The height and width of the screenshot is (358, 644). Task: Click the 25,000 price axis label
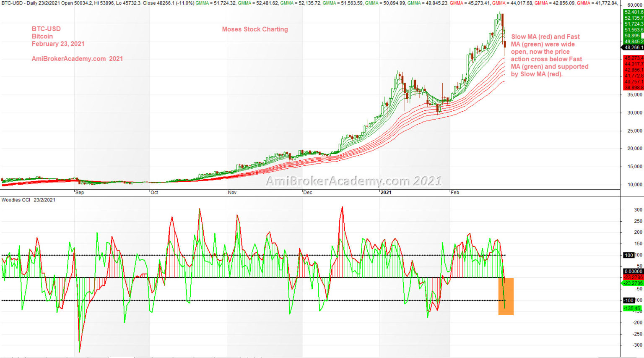pos(635,131)
